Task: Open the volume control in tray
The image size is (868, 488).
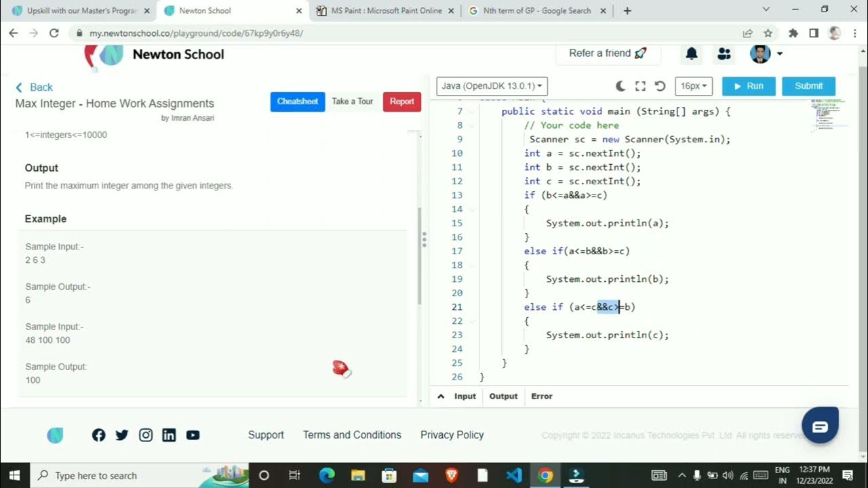Action: (x=728, y=476)
